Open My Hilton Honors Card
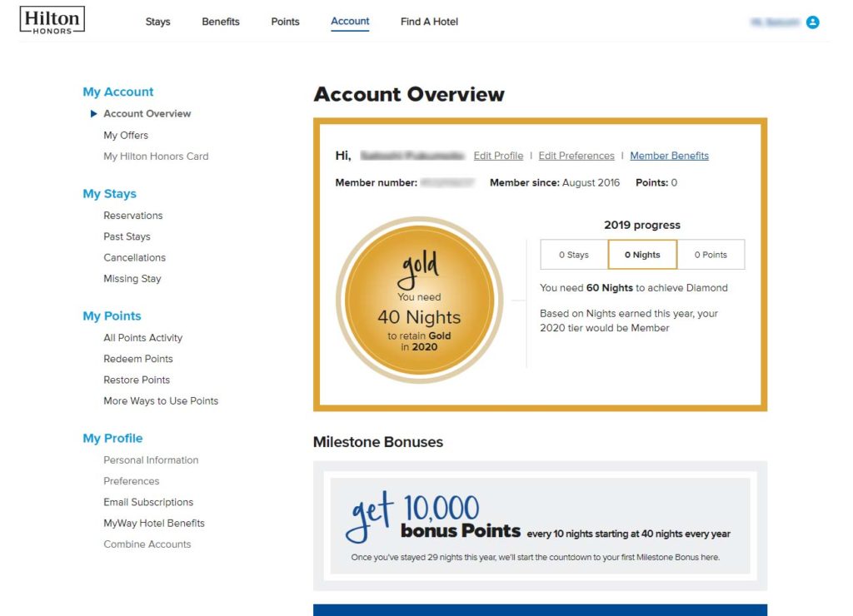Viewport: 853px width, 616px height. click(156, 156)
